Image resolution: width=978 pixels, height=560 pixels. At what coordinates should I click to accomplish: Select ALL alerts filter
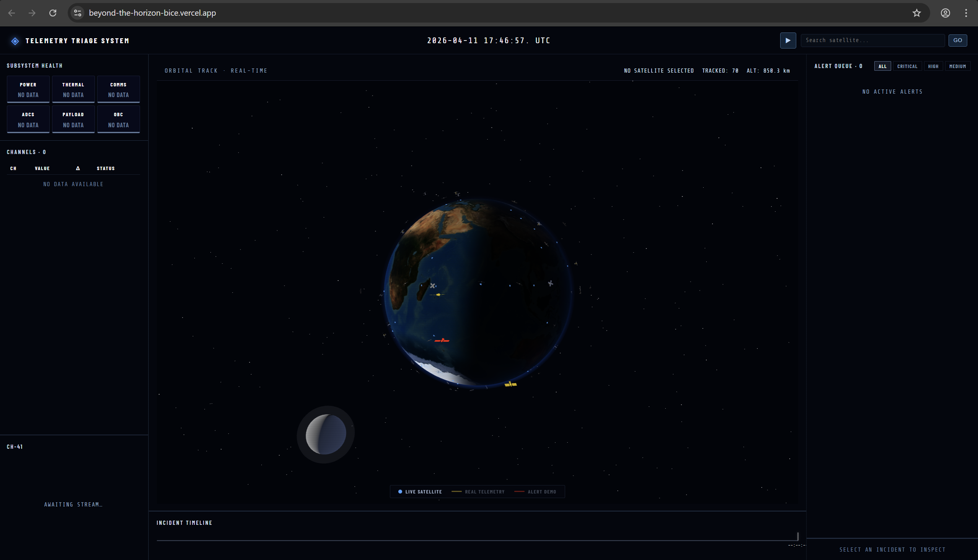(x=882, y=66)
